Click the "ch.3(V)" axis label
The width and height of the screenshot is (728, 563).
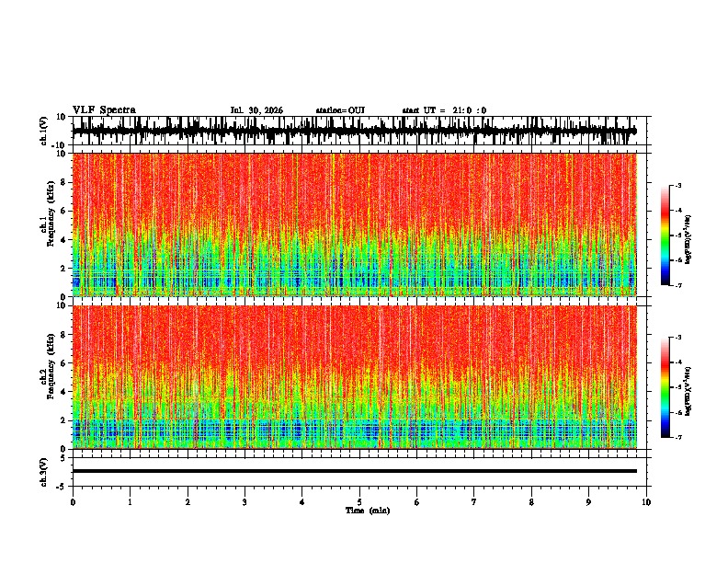[x=44, y=473]
